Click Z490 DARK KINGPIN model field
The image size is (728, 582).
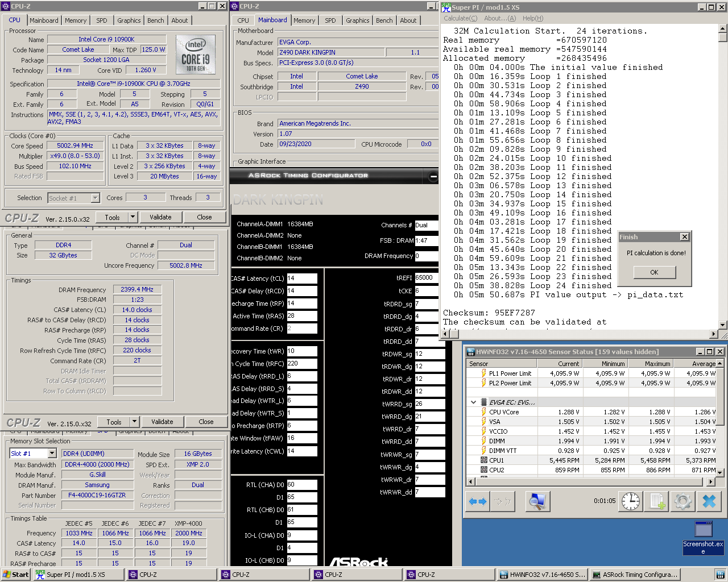[x=331, y=52]
